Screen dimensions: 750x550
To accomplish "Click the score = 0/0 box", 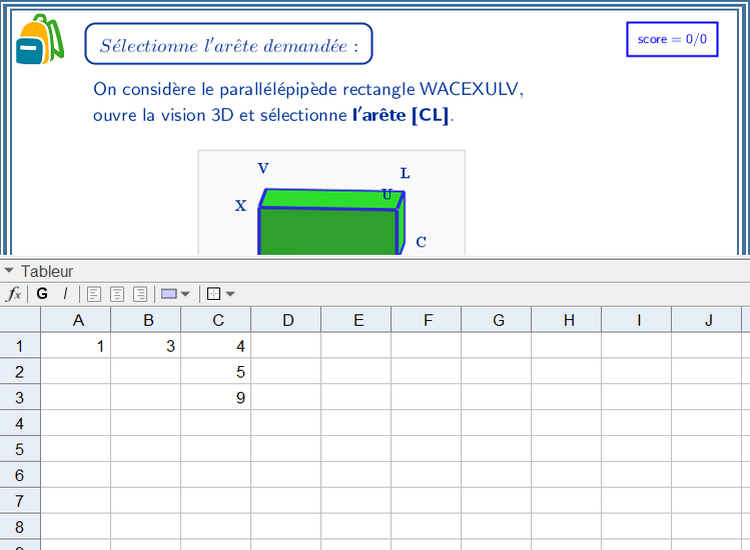I will point(672,39).
